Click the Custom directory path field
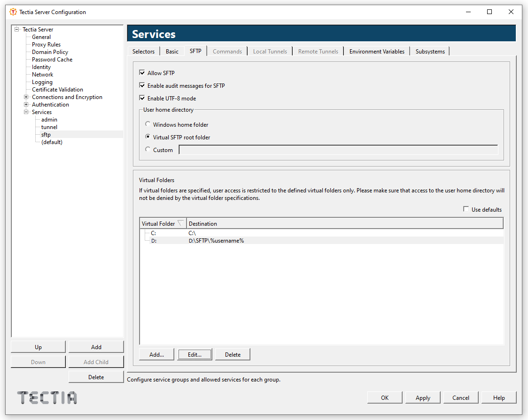Viewport: 528px width, 420px height. pos(338,150)
